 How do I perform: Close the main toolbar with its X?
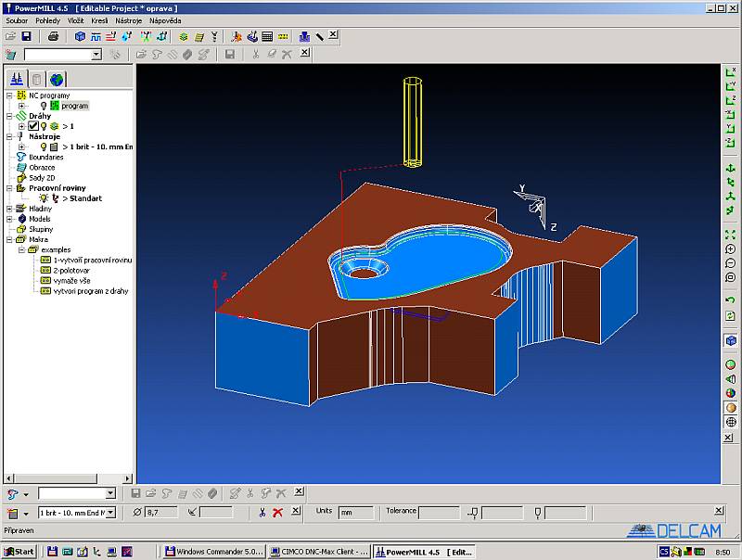pyautogui.click(x=333, y=34)
